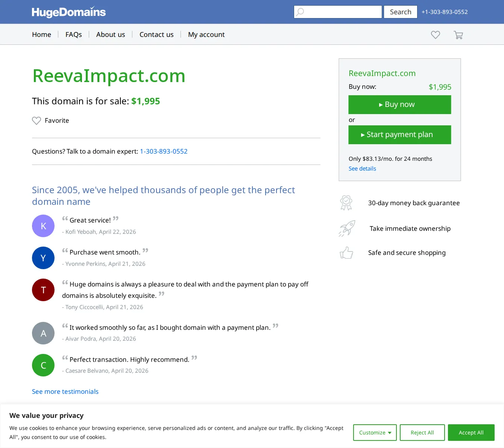Open the Home menu item
The width and height of the screenshot is (504, 448).
point(41,35)
